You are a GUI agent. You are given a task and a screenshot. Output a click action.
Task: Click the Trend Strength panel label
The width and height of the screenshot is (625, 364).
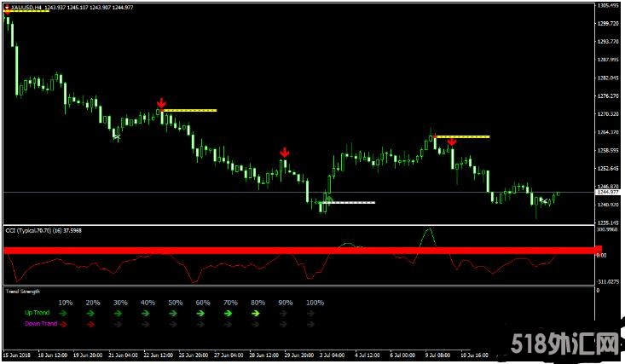pyautogui.click(x=23, y=292)
